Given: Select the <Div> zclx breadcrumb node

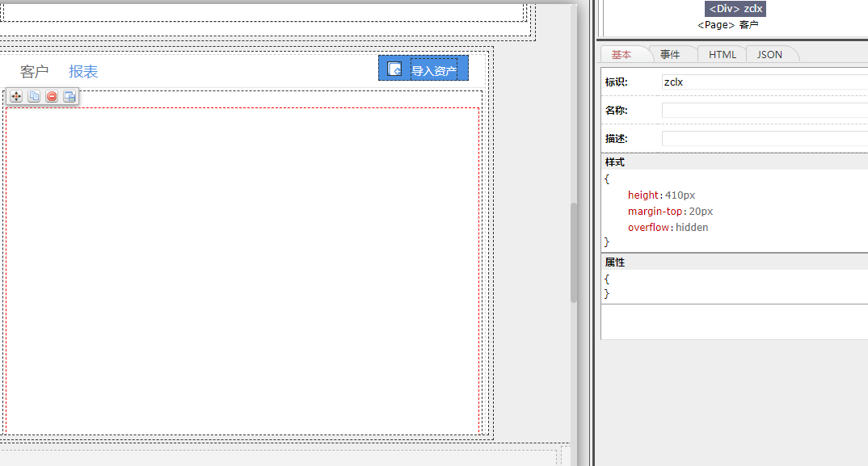Looking at the screenshot, I should 735,9.
